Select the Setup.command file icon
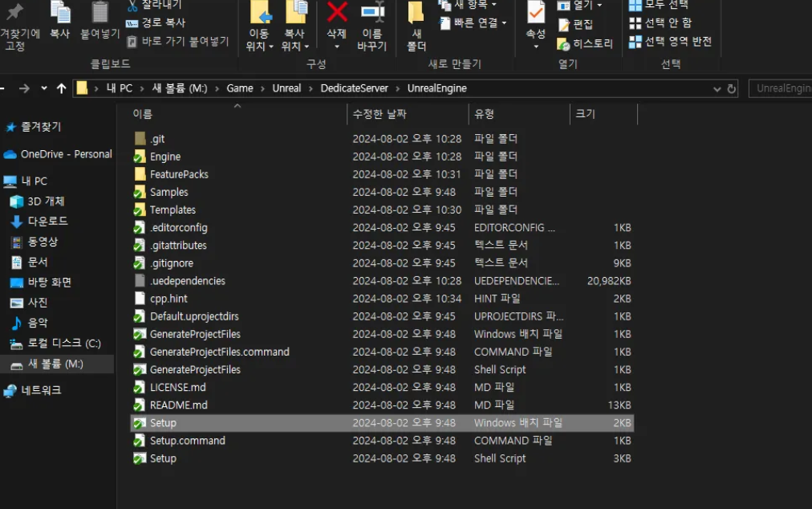This screenshot has width=812, height=509. click(140, 441)
